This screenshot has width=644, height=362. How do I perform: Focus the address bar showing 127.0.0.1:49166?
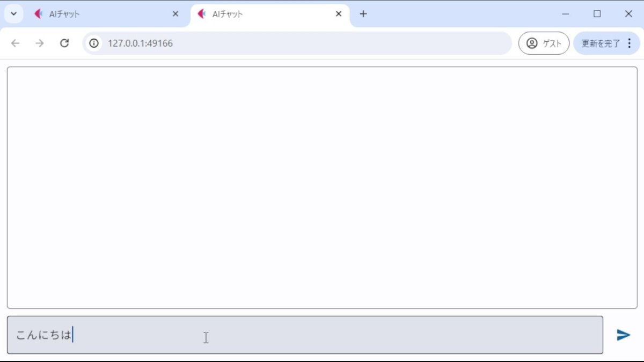coord(297,43)
